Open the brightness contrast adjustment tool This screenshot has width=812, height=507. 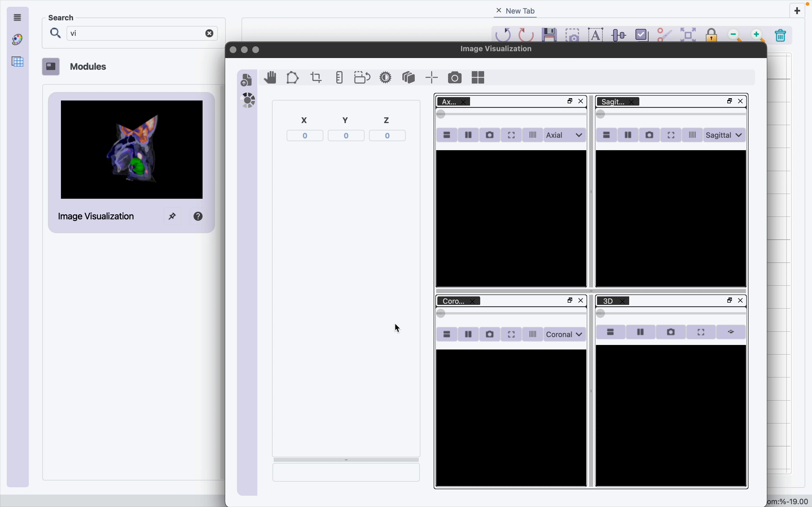[386, 78]
